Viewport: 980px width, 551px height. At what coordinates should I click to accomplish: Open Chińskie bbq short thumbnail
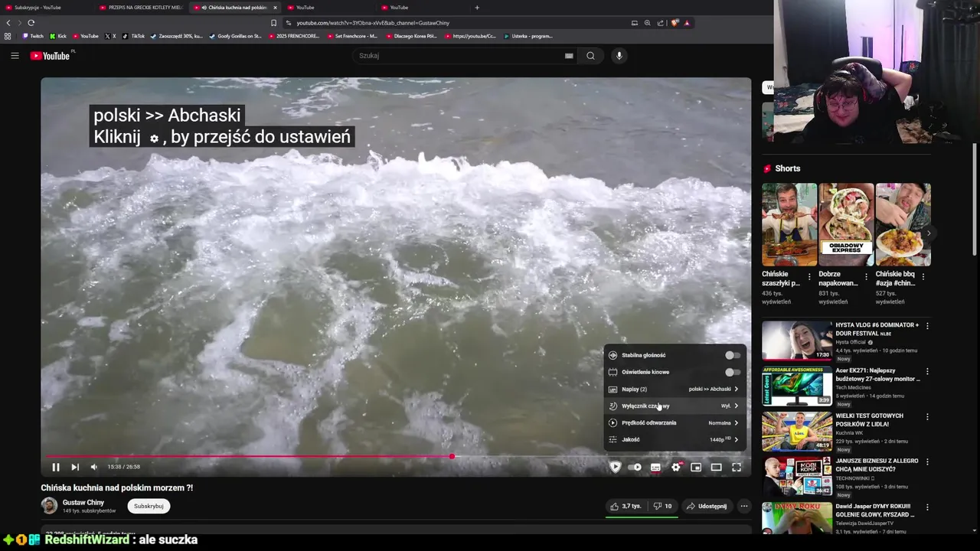pos(903,224)
